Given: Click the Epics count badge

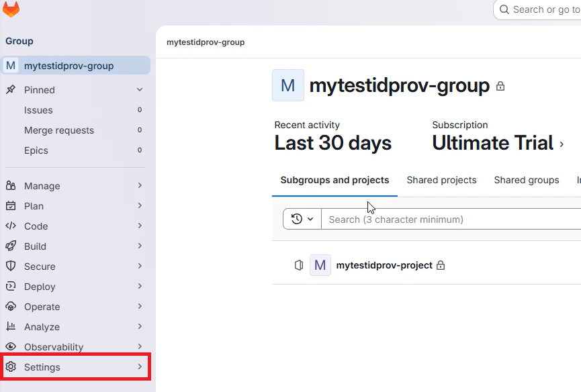Looking at the screenshot, I should point(140,150).
